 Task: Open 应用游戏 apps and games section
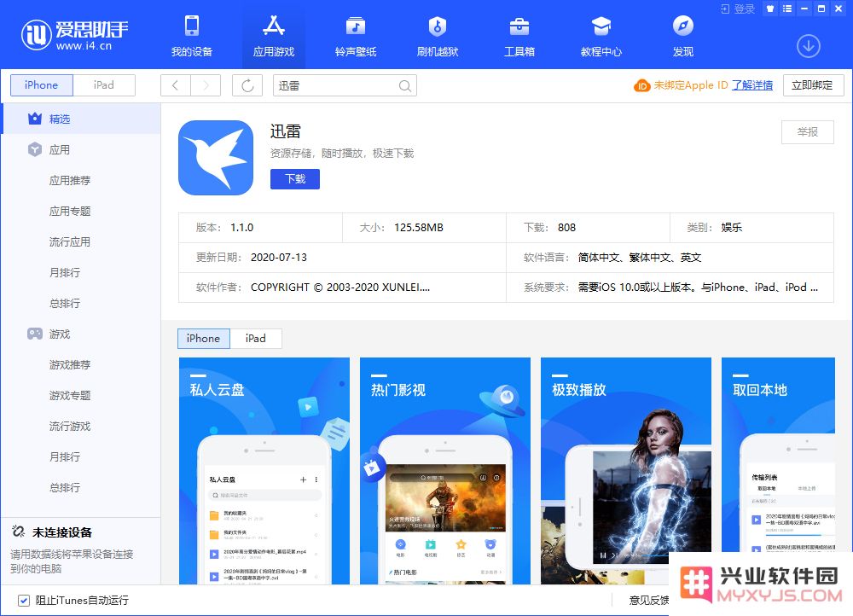[x=274, y=37]
